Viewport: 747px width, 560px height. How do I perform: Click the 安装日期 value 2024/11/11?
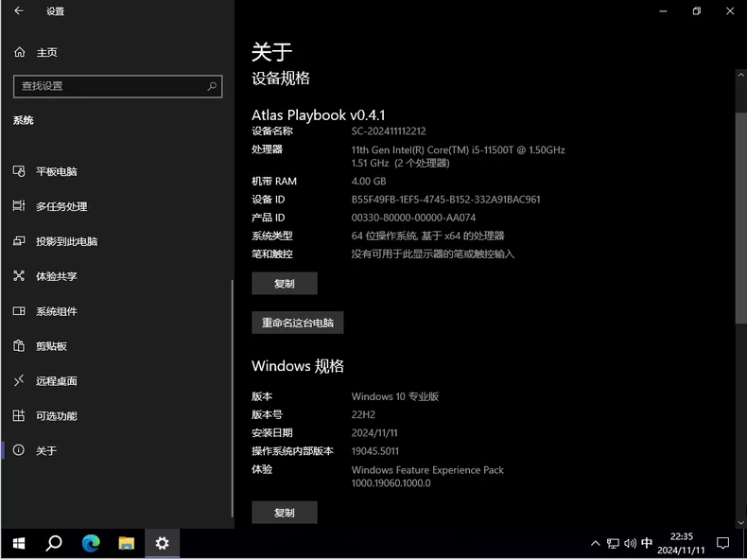click(374, 432)
